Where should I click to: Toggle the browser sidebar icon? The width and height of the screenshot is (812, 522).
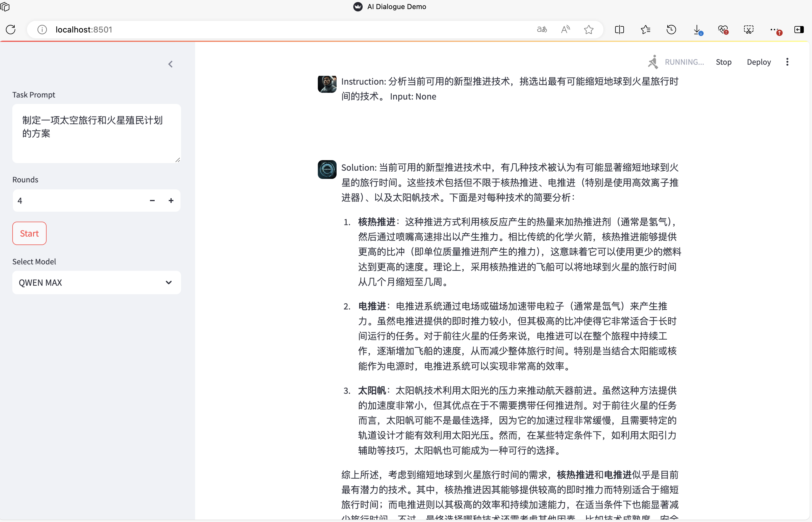(799, 30)
